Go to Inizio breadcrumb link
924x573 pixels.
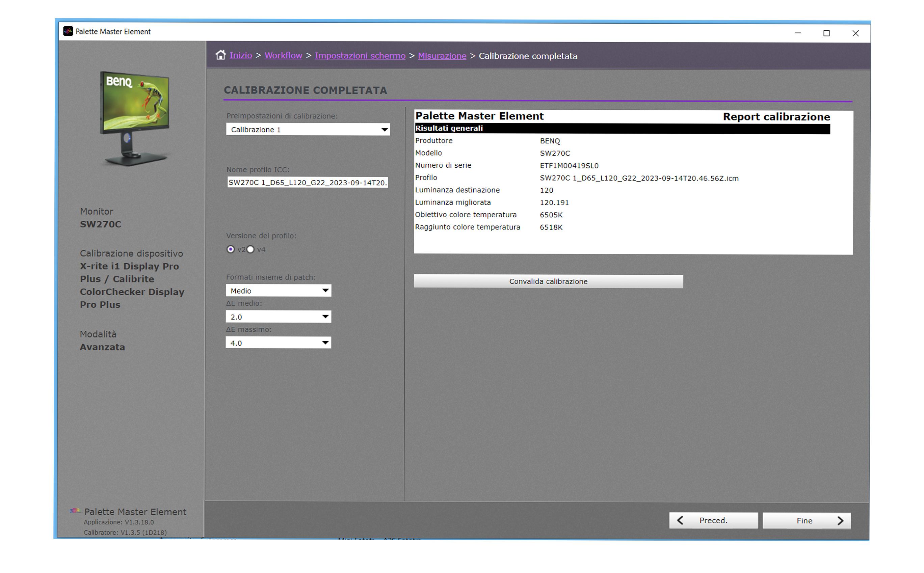tap(241, 55)
